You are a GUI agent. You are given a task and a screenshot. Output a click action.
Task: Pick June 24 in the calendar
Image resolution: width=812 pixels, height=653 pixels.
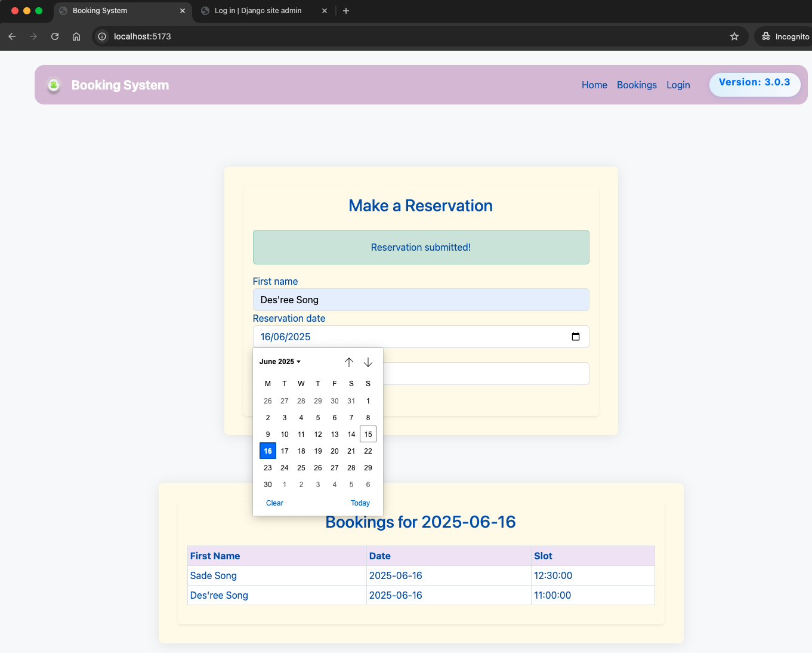[x=285, y=468]
